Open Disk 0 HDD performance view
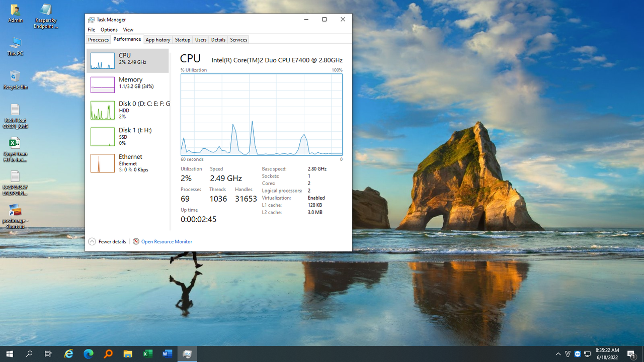644x362 pixels. pos(128,110)
